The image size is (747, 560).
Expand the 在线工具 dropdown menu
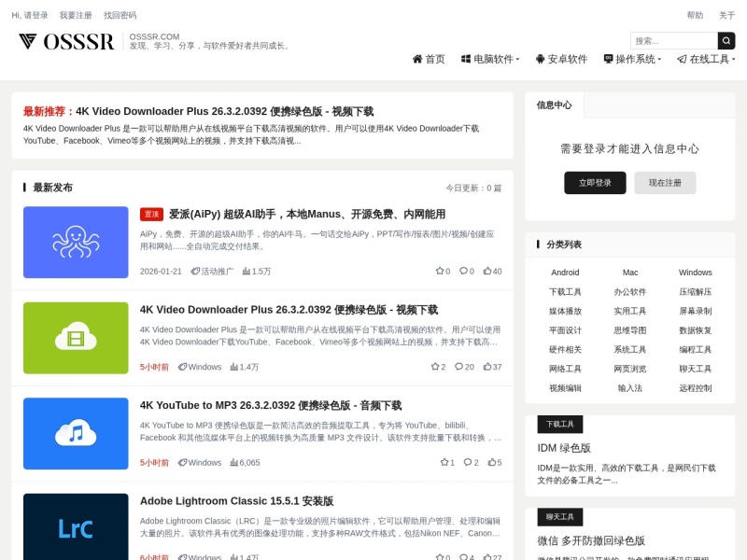click(706, 59)
